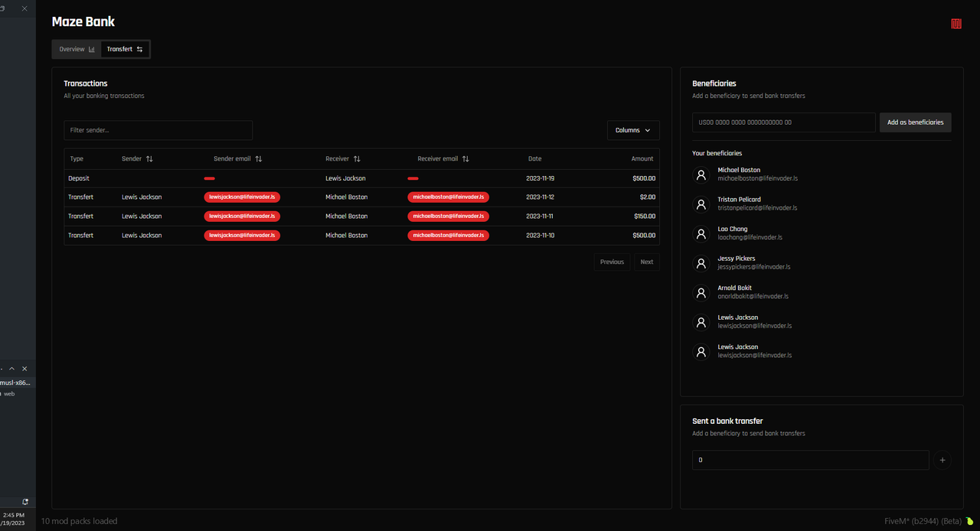Viewport: 980px width, 531px height.
Task: Select Michael Boston beneficiary avatar
Action: click(701, 174)
